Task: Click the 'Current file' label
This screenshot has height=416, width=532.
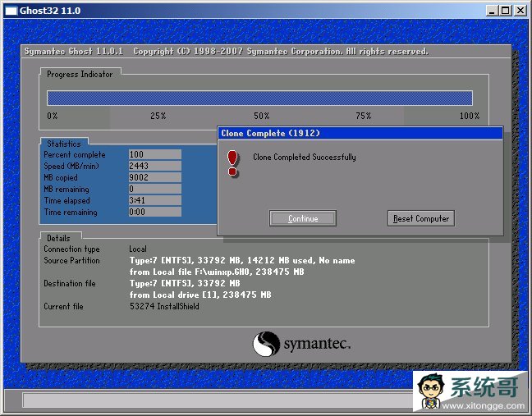Action: (x=63, y=307)
